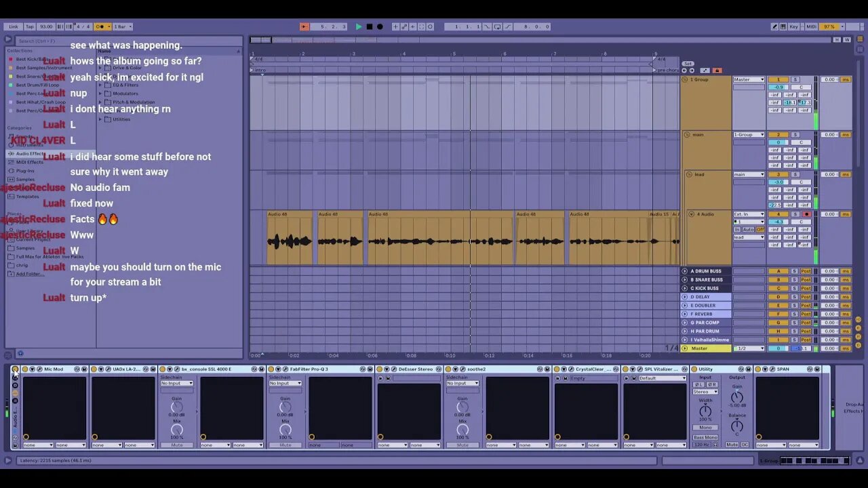Click the Arrangement Record button in transport
The image size is (868, 488).
380,26
